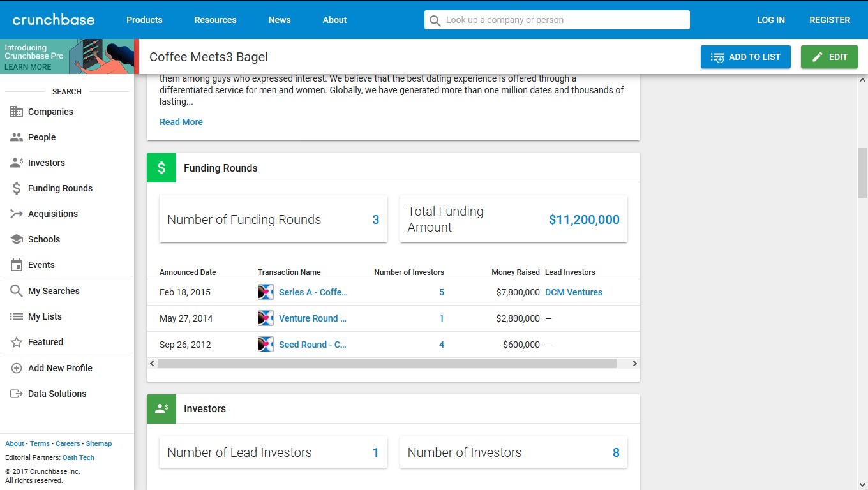Click investor count 1 for Venture Round
The width and height of the screenshot is (868, 490).
coord(442,318)
